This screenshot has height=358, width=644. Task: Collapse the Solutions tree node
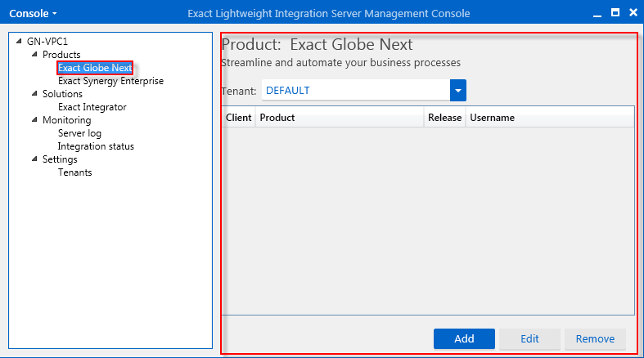pos(34,94)
